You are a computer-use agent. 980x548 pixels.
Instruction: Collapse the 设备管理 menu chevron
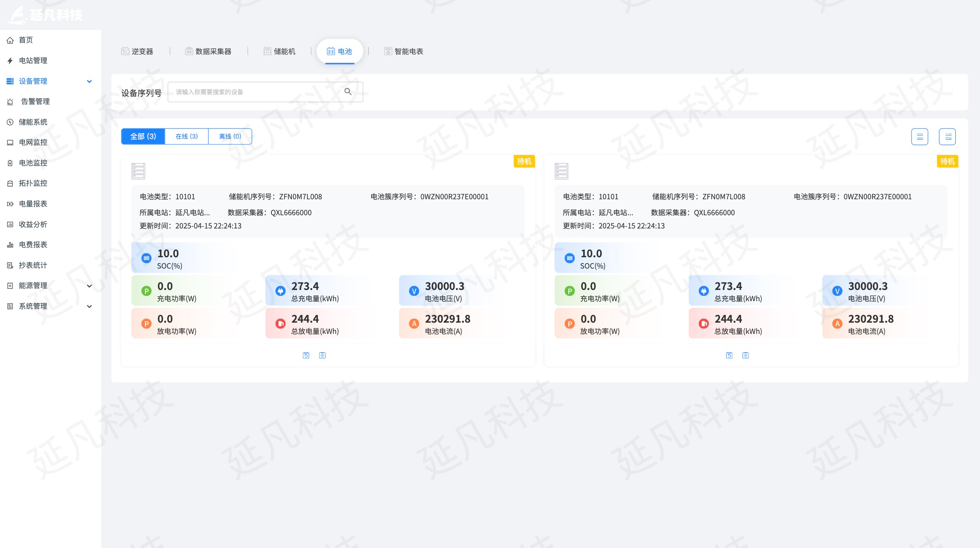click(90, 81)
